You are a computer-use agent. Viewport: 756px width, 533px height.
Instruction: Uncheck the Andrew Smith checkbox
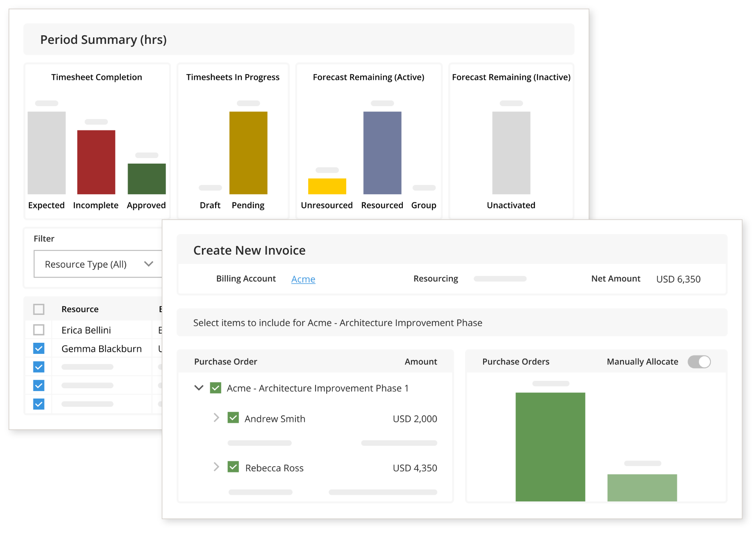point(233,418)
